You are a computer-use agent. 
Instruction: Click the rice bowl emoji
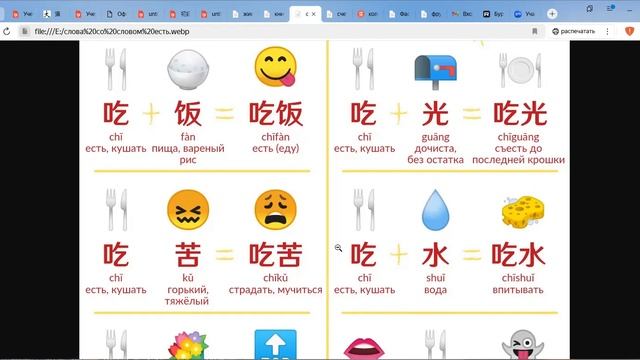188,69
